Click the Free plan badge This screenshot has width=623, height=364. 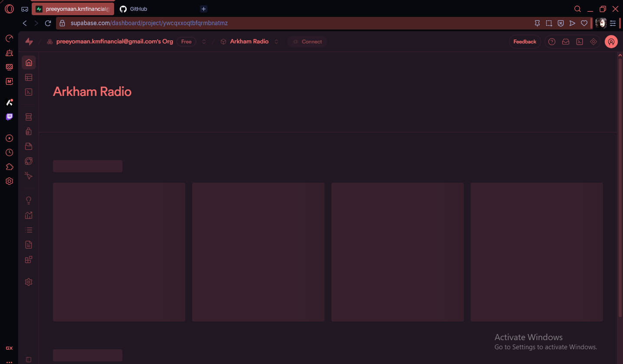(186, 42)
